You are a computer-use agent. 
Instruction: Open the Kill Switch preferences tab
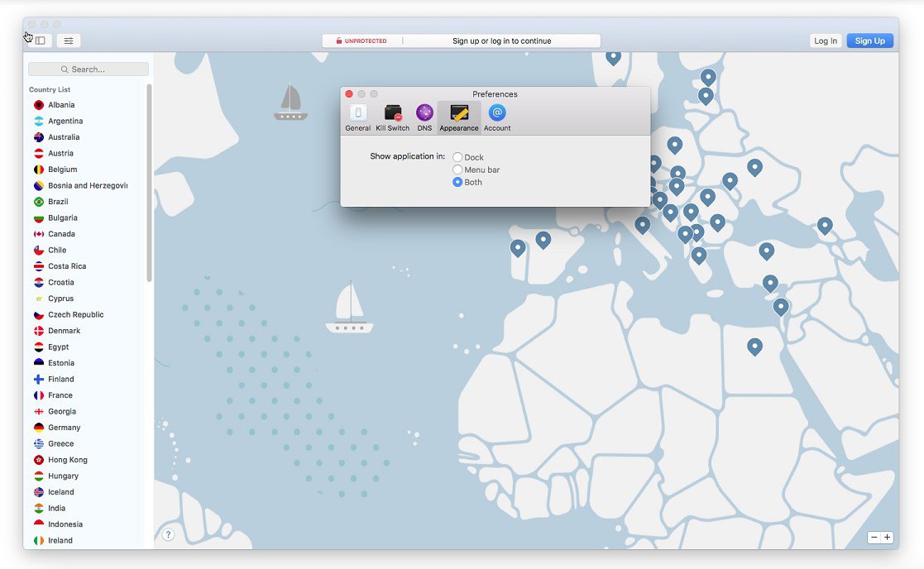(x=392, y=117)
